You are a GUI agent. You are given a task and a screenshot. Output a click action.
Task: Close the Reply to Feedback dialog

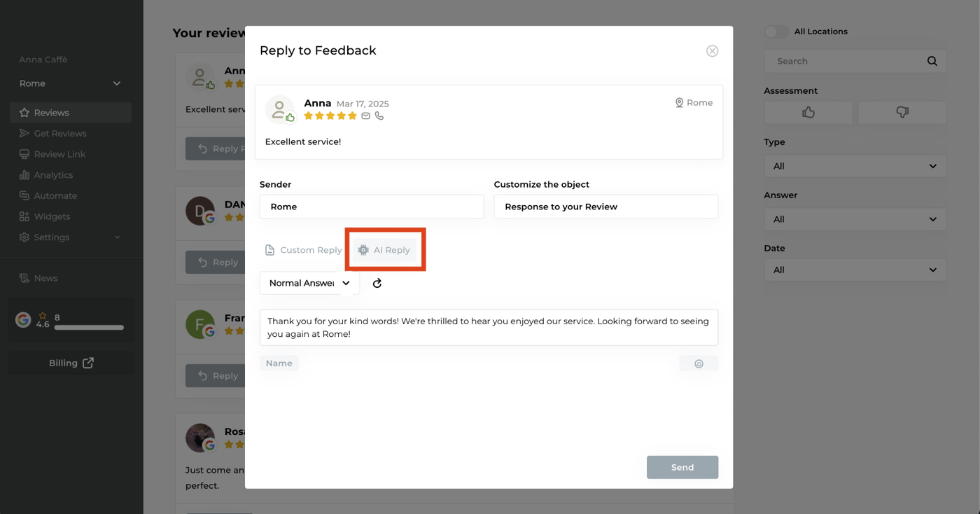[712, 51]
